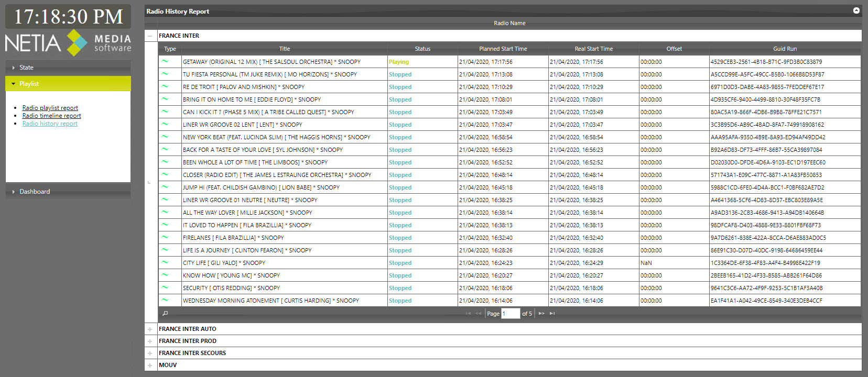This screenshot has height=377, width=868.
Task: Click the page number input field
Action: point(511,314)
